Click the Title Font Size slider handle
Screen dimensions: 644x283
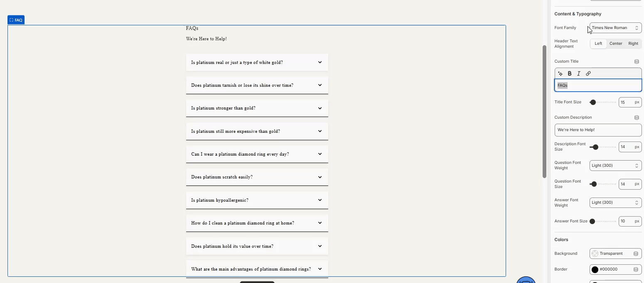pos(593,102)
